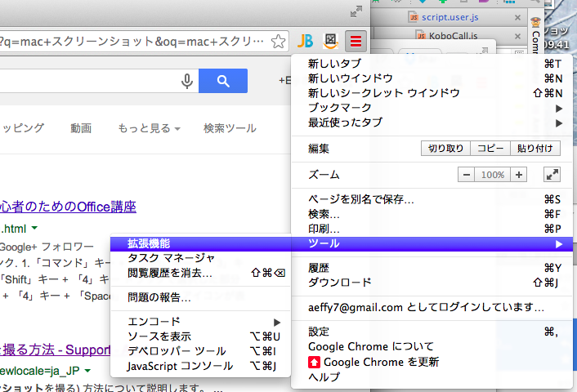Select 閲覧履歴を消去... item
Screen dimensions: 577x392
[200, 273]
